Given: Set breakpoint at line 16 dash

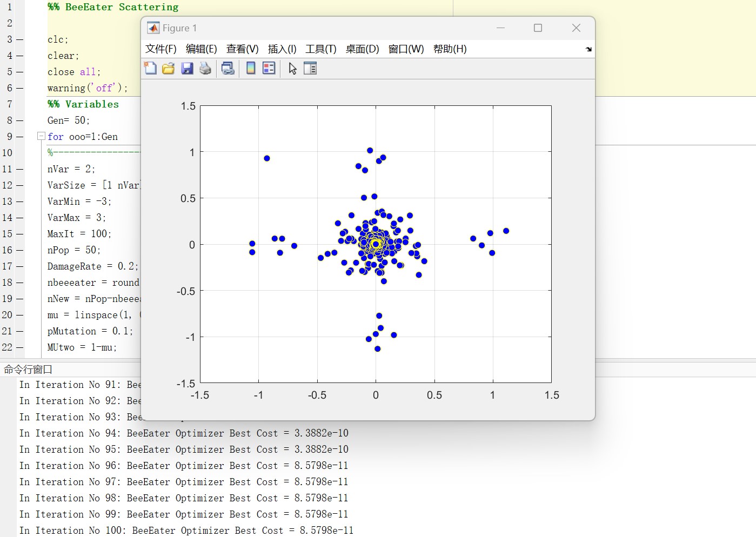Looking at the screenshot, I should click(x=19, y=250).
